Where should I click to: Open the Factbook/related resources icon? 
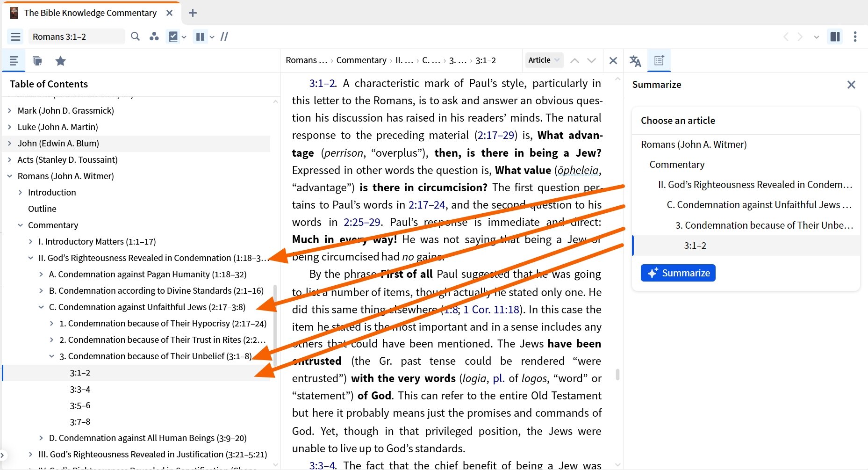pos(155,36)
